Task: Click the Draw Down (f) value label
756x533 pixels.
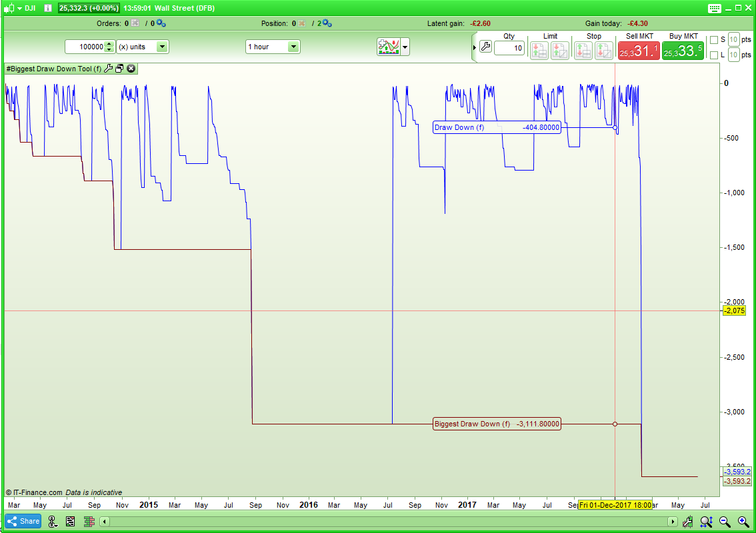Action: coord(497,127)
